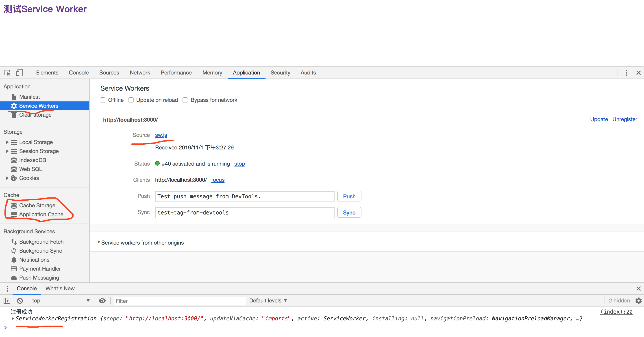644x337 pixels.
Task: Open console settings gear icon
Action: [638, 301]
